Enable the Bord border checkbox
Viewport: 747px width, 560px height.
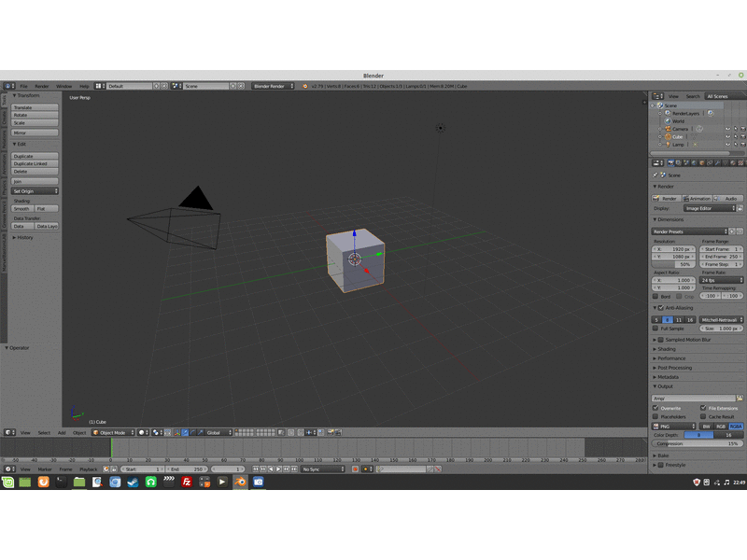[x=655, y=296]
